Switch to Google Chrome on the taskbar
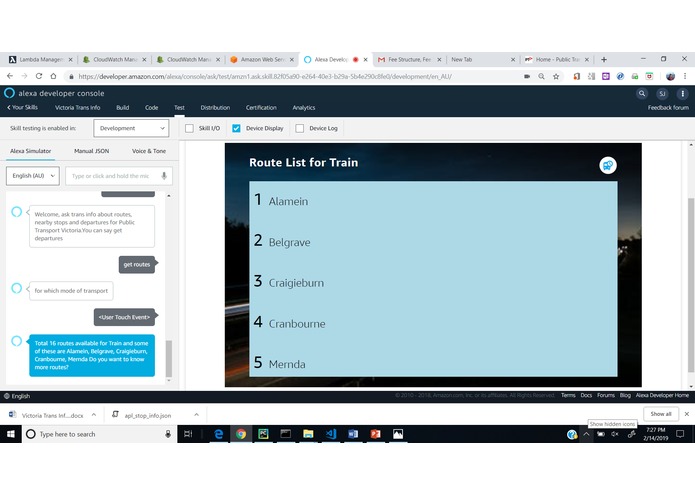 click(241, 434)
